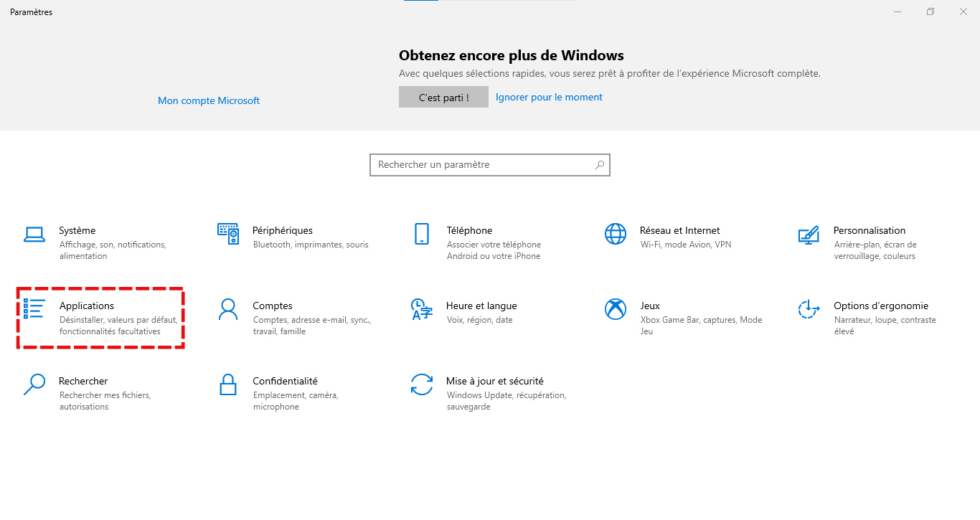
Task: Open Périphériques via its keyboard icon
Action: click(227, 234)
